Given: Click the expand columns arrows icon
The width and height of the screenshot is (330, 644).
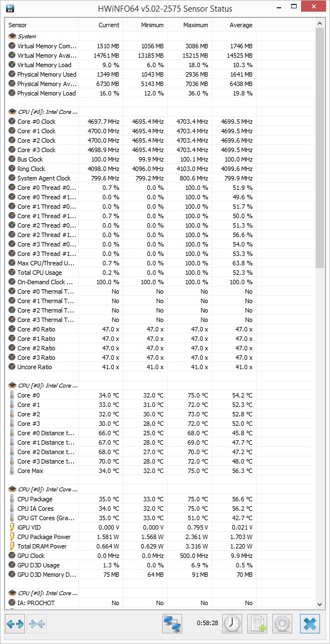Looking at the screenshot, I should click(15, 624).
